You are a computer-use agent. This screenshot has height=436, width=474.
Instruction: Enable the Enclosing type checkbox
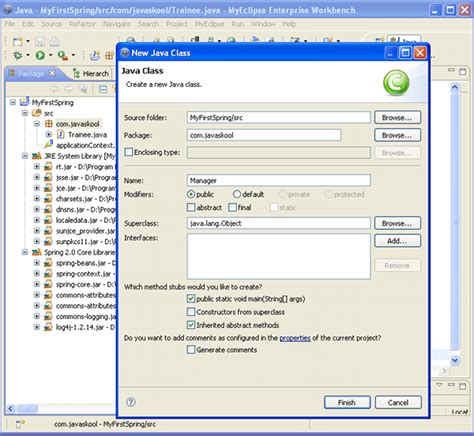coord(129,152)
